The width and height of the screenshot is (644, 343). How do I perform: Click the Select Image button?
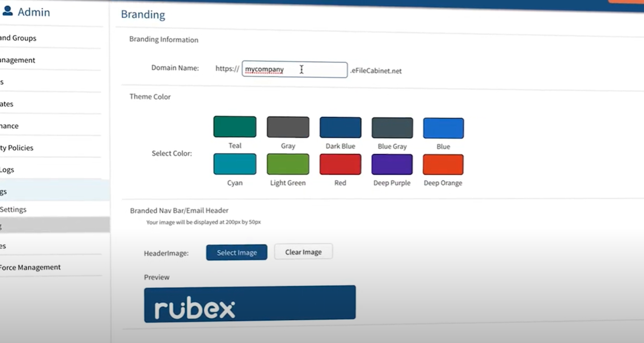coord(237,253)
